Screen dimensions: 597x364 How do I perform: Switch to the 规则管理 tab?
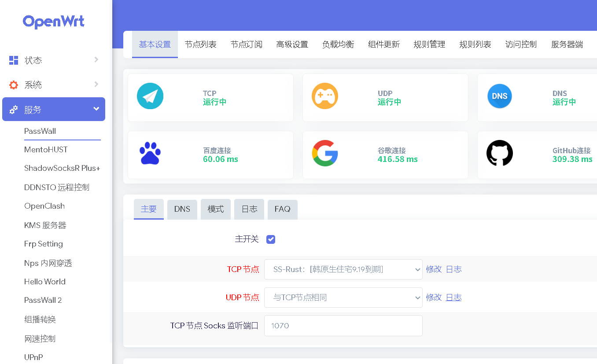pyautogui.click(x=429, y=44)
